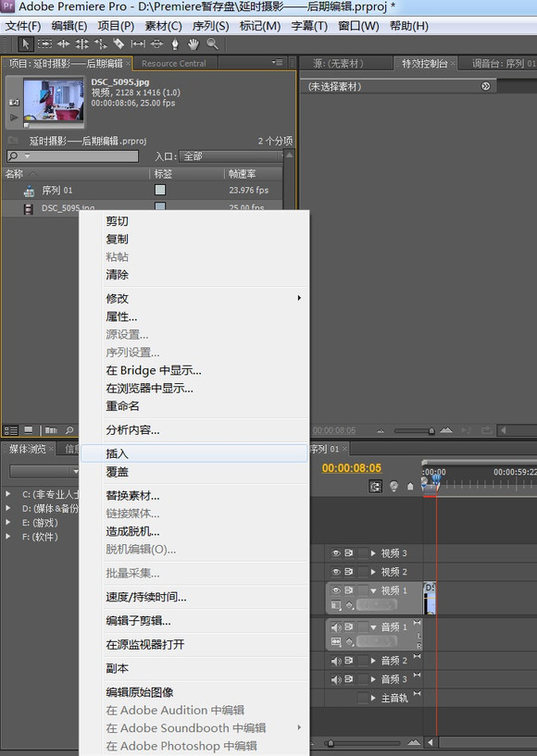Toggle visibility eye for 视频 2

tap(336, 572)
